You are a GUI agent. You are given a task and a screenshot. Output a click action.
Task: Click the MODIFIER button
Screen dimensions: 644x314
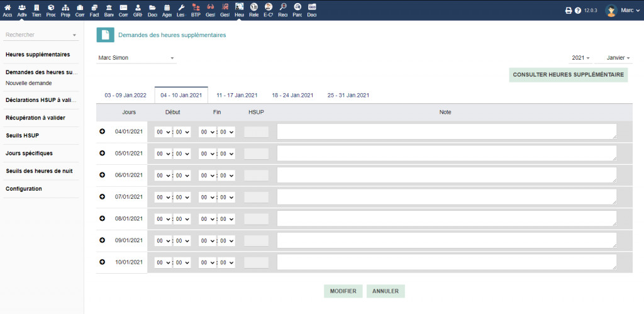click(343, 291)
